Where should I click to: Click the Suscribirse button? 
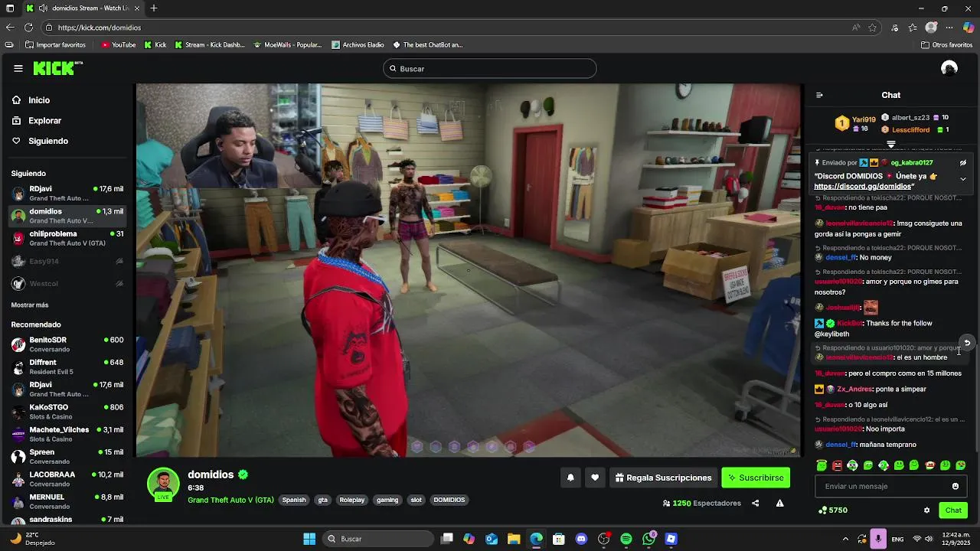(x=756, y=478)
